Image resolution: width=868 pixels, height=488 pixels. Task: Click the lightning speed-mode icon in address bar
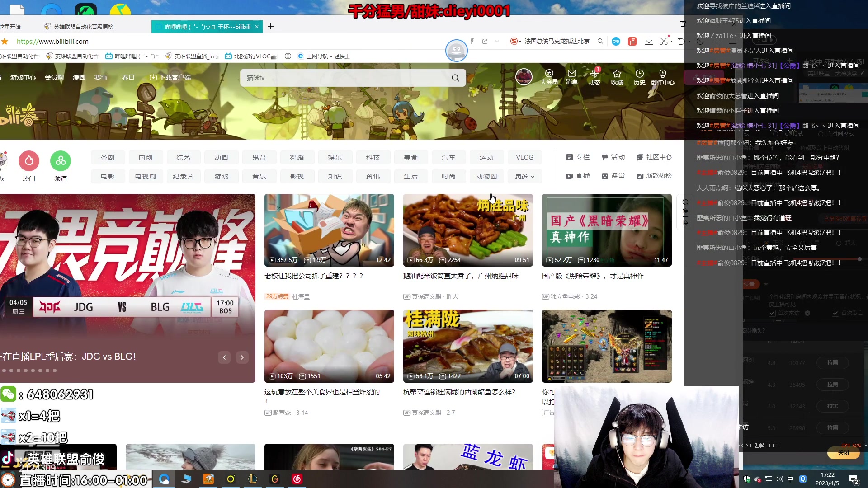pos(472,41)
